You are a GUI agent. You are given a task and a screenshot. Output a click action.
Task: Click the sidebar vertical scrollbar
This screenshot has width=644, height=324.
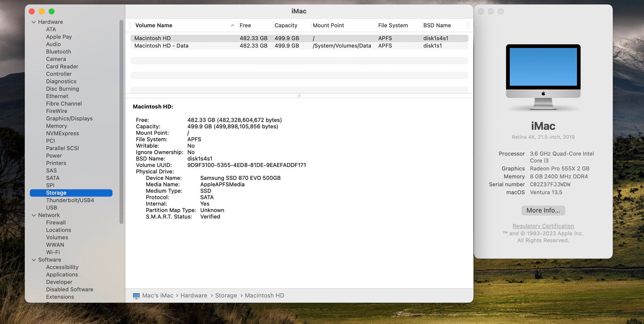pos(121,122)
